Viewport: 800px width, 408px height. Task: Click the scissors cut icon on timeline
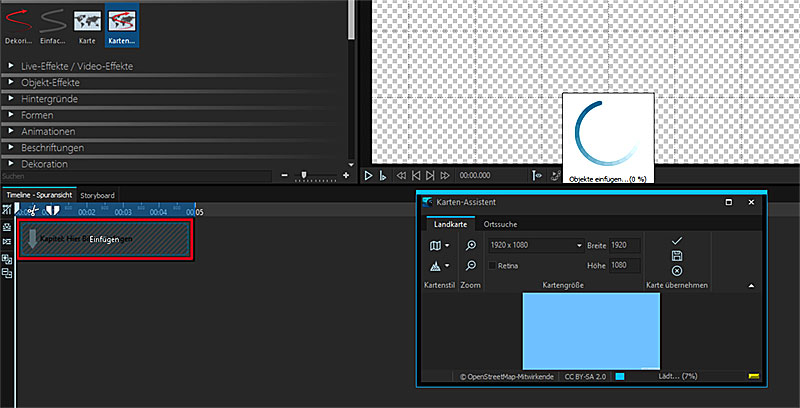33,211
